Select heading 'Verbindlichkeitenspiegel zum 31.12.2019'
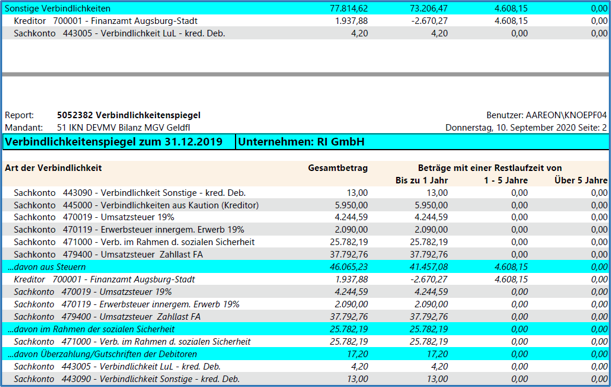This screenshot has width=611, height=387. pyautogui.click(x=113, y=141)
